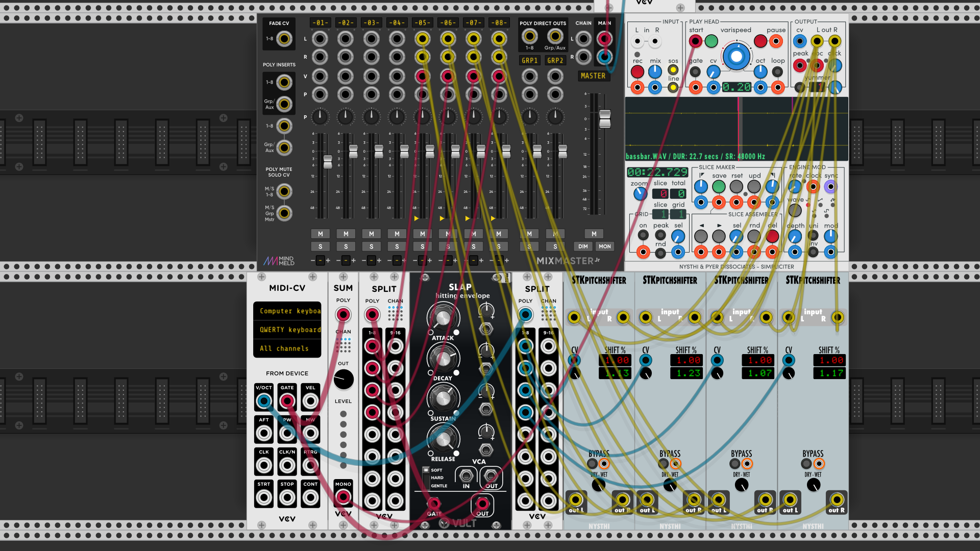980x551 pixels.
Task: Click the VCA IN jack on SLAP
Action: tap(465, 476)
